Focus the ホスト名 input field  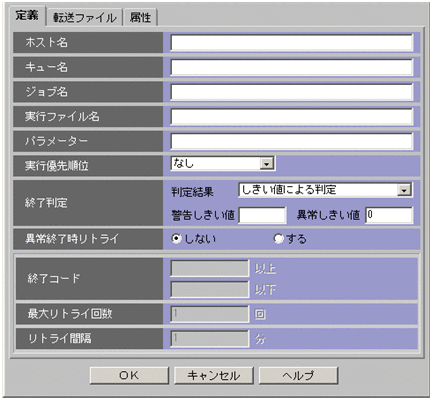(x=292, y=43)
